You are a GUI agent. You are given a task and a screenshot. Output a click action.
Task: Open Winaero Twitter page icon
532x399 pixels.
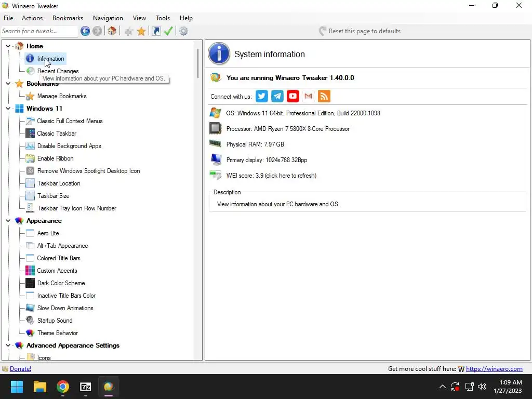[262, 96]
